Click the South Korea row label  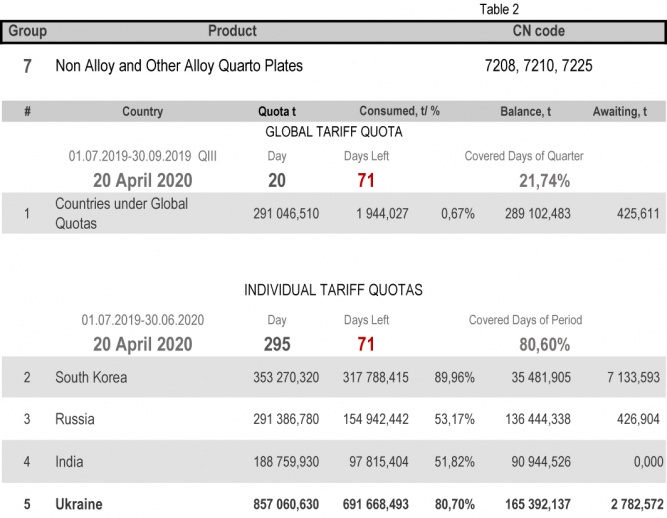(x=91, y=378)
